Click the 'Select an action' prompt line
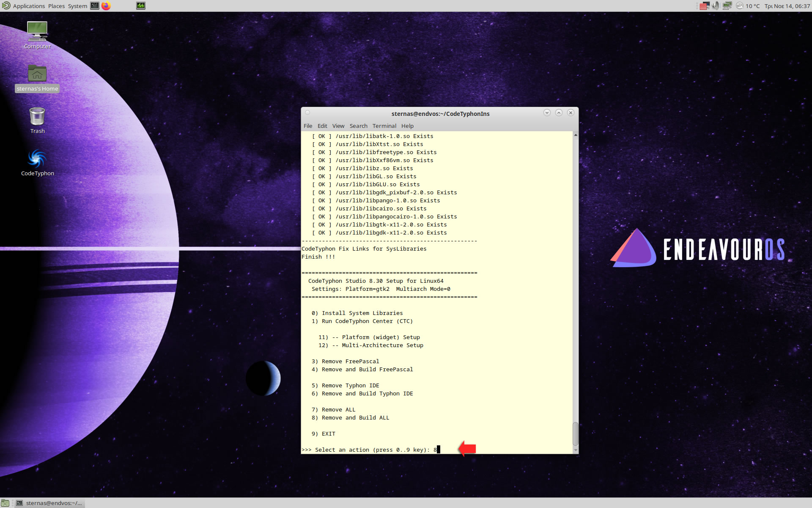The width and height of the screenshot is (812, 508). click(x=371, y=450)
